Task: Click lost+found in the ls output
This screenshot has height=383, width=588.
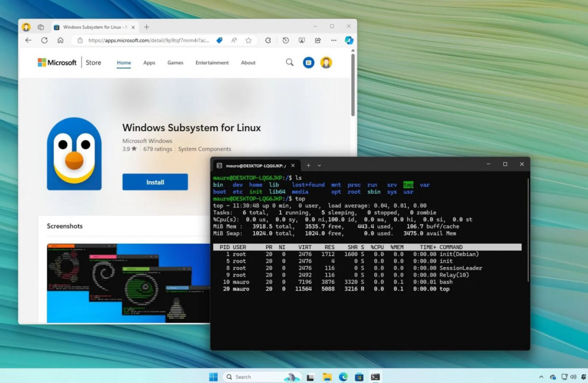Action: click(x=308, y=185)
